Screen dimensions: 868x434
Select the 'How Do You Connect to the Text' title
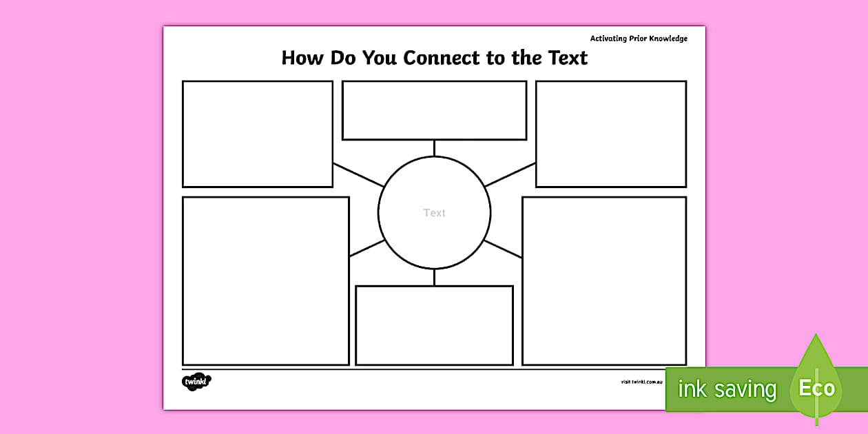coord(434,58)
